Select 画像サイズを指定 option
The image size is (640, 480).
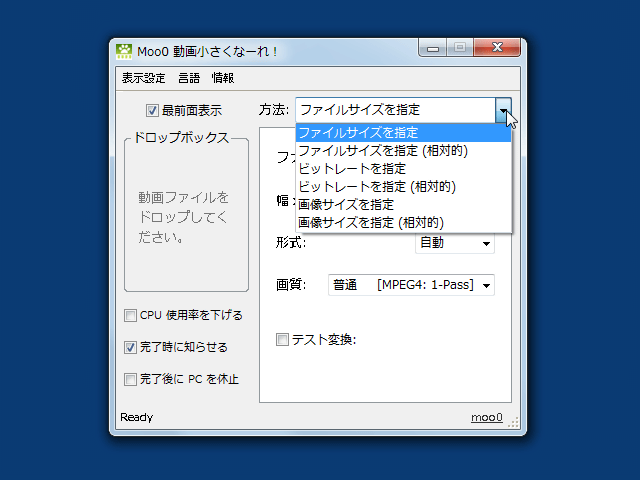pyautogui.click(x=403, y=204)
